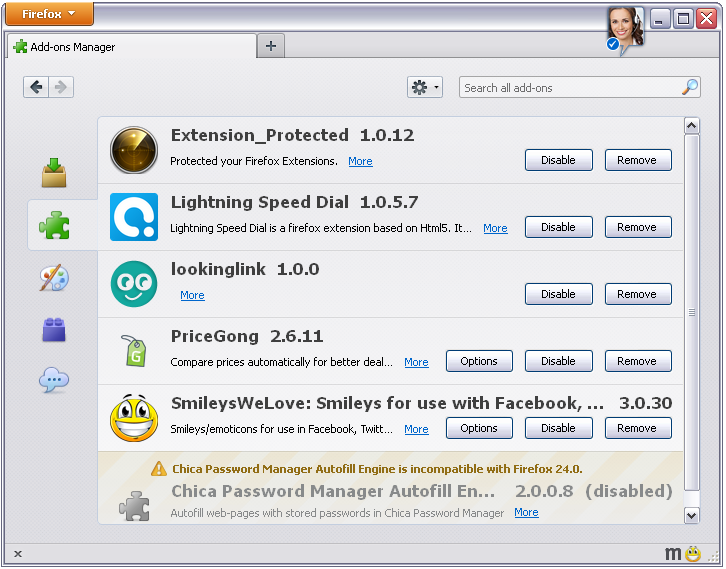Open the Appearance themes category

pos(54,278)
